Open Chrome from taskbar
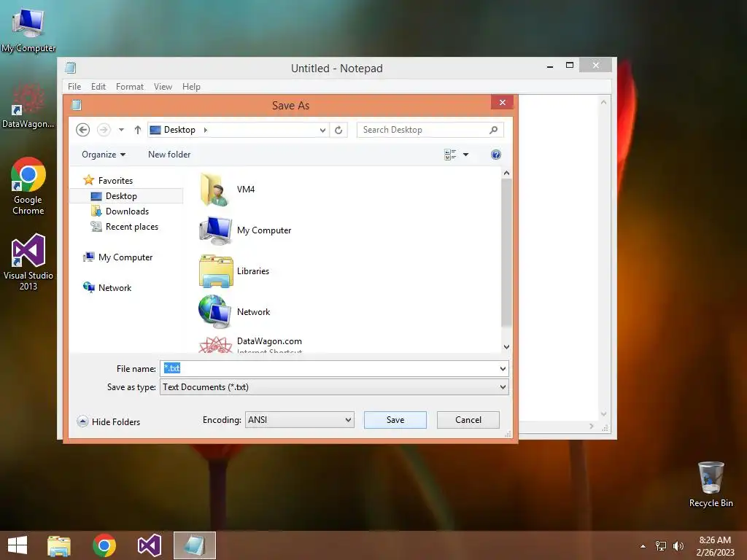The image size is (747, 560). [x=104, y=545]
